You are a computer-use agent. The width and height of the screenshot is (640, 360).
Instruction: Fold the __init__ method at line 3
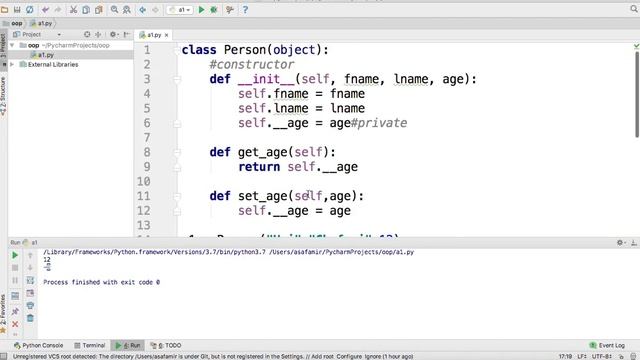(x=177, y=80)
